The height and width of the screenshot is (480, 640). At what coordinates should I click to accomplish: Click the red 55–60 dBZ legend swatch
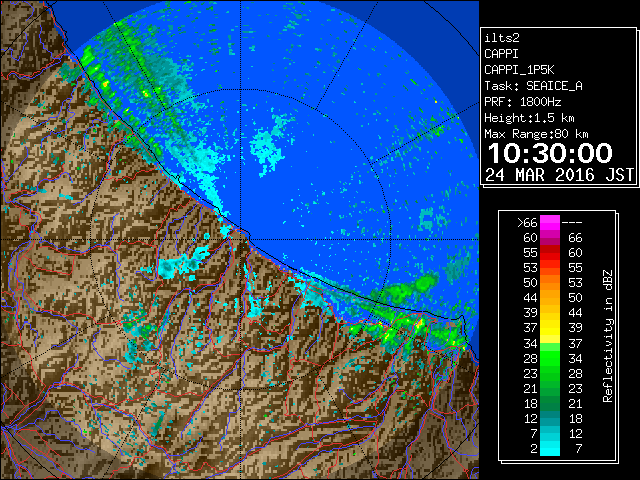(x=550, y=253)
